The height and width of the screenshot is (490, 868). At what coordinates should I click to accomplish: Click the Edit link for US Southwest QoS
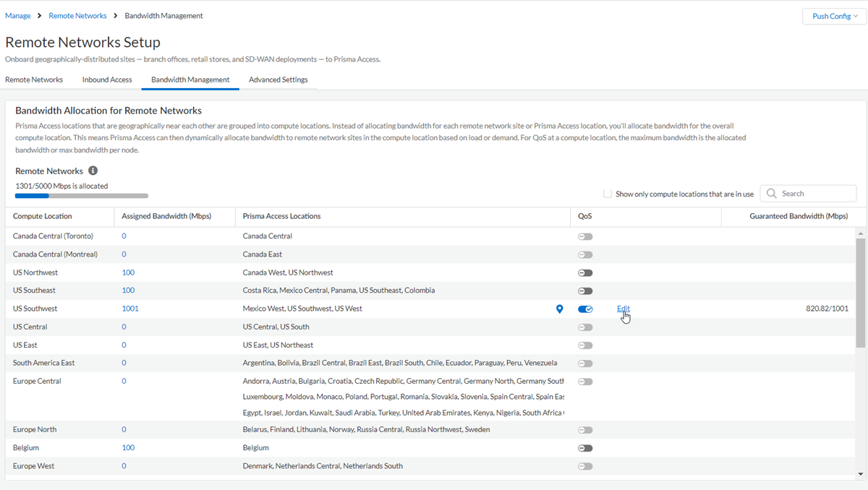coord(623,309)
